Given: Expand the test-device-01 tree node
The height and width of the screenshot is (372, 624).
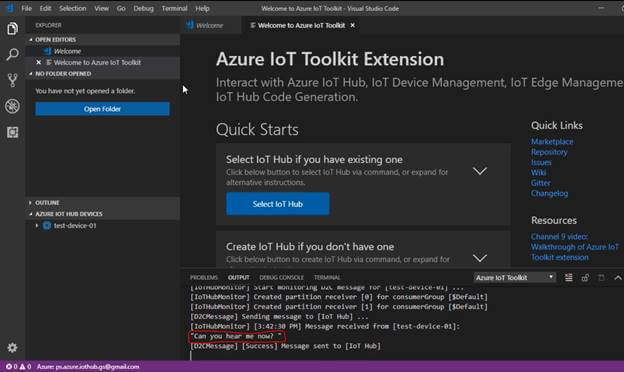Looking at the screenshot, I should point(37,226).
